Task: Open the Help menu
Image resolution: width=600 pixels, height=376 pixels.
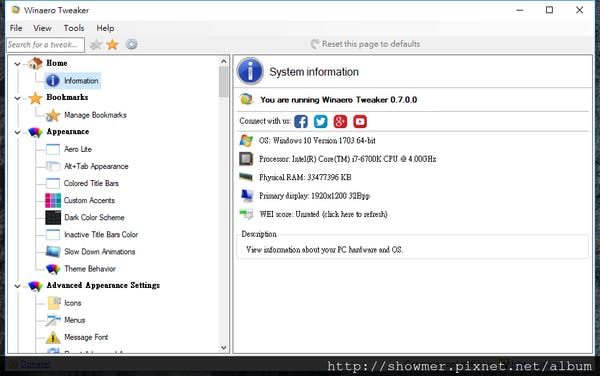Action: (105, 28)
